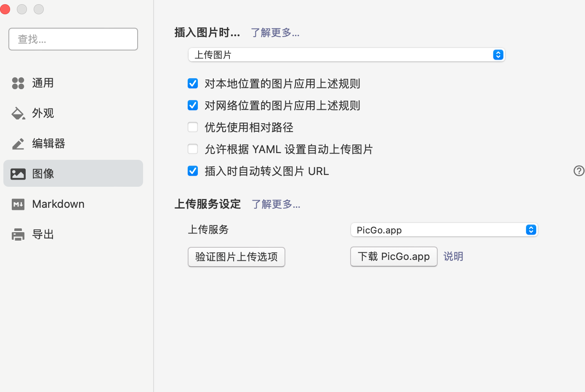The image size is (585, 392).
Task: Open the 上传图片 insert action dropdown
Action: [346, 55]
